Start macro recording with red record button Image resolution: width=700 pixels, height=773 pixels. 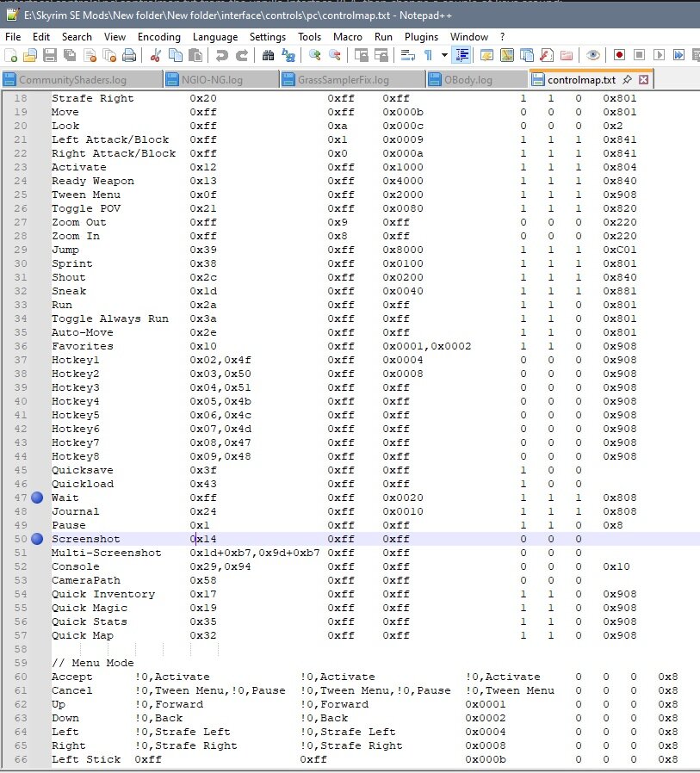(x=619, y=55)
